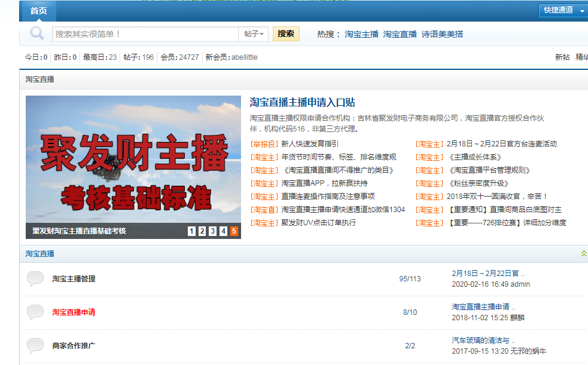The image size is (588, 365).
Task: Click the 8/10 post count
Action: (x=410, y=312)
